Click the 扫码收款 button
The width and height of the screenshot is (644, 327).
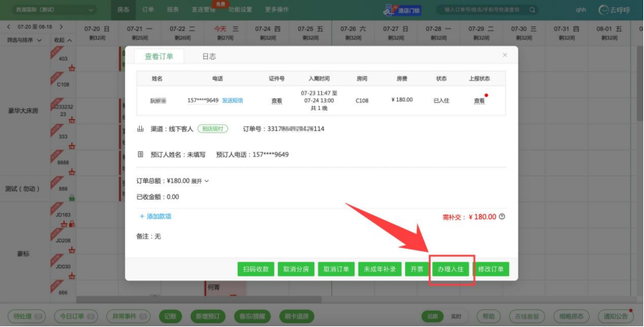point(256,269)
